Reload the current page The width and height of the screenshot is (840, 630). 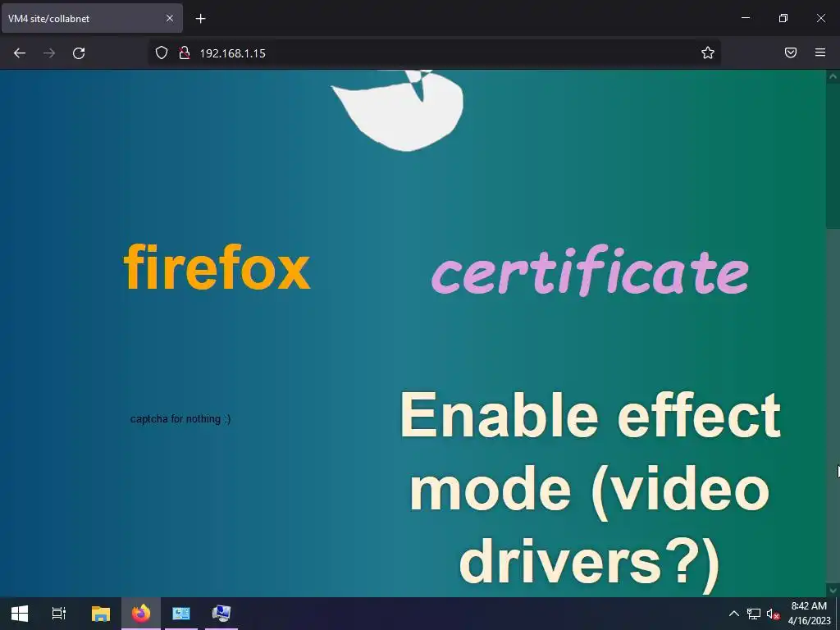(79, 53)
